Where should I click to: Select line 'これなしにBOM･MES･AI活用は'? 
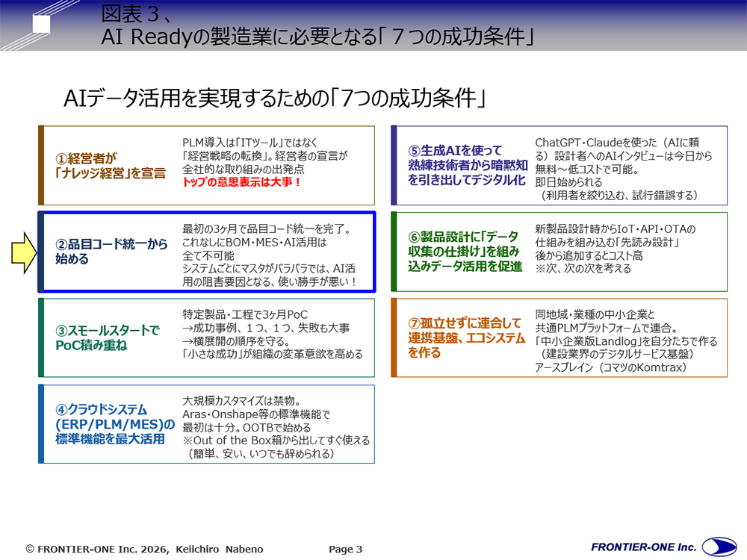255,242
